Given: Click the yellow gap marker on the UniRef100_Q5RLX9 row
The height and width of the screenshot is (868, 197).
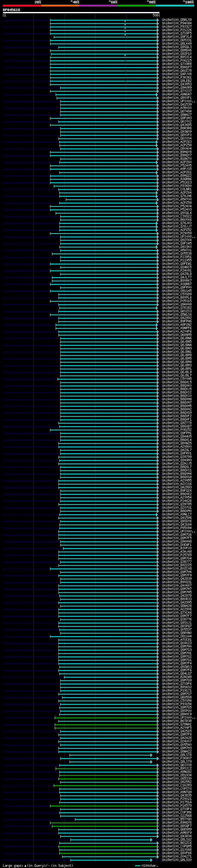Looking at the screenshot, I should point(125,21).
